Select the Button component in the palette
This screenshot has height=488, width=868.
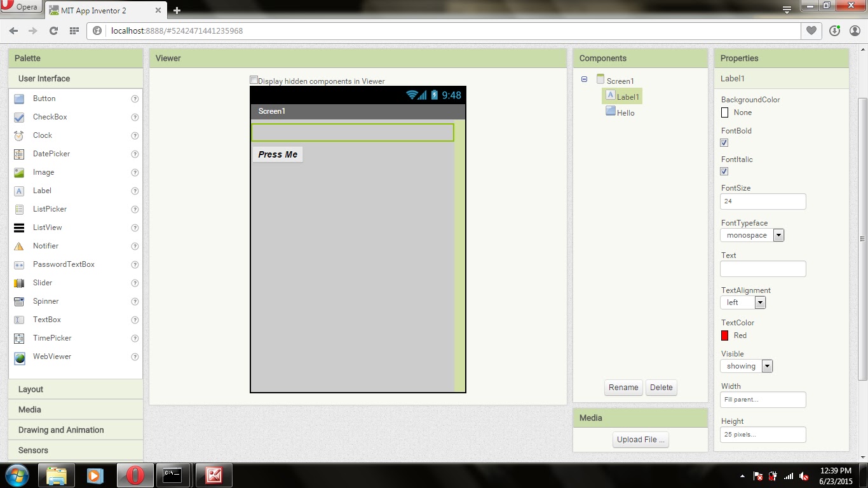(44, 98)
